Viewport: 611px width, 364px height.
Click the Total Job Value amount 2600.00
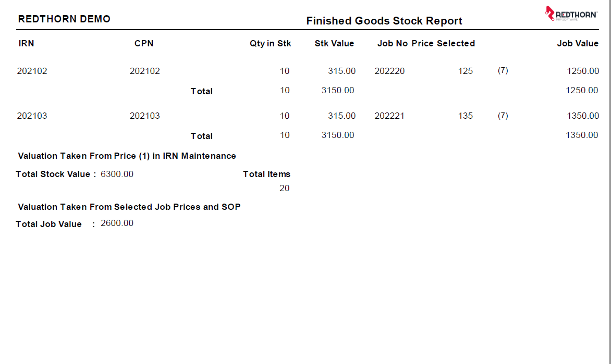[117, 223]
